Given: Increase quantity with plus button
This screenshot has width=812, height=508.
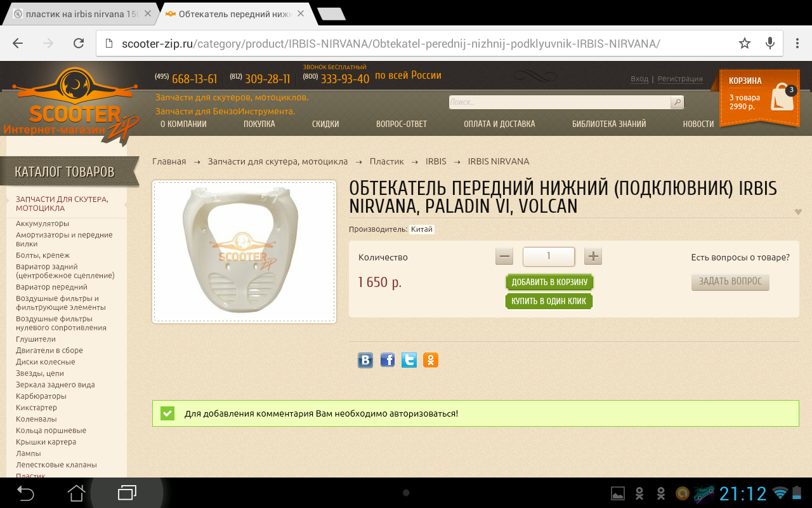Looking at the screenshot, I should pos(593,257).
